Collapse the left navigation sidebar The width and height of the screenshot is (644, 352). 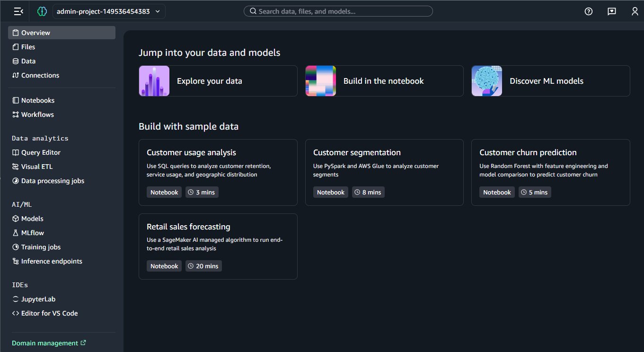(18, 11)
